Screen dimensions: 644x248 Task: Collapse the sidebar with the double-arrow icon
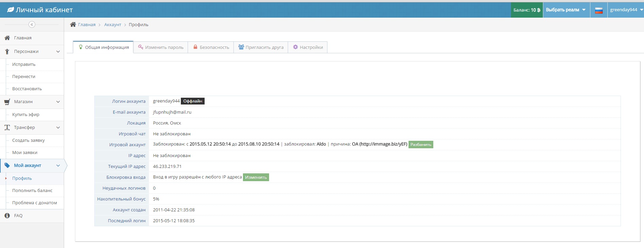[x=32, y=24]
